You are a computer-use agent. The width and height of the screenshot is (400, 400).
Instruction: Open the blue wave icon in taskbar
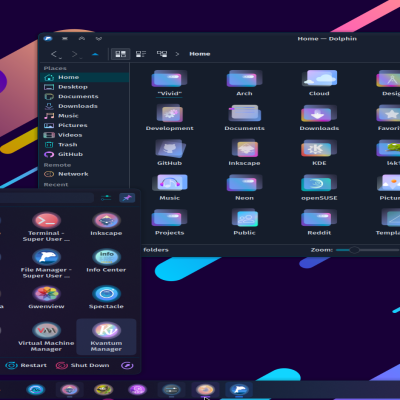tap(36, 389)
